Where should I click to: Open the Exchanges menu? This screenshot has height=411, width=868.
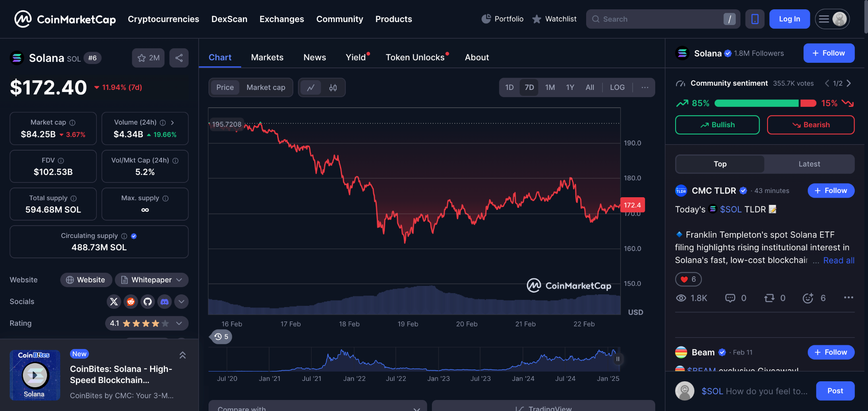[282, 19]
